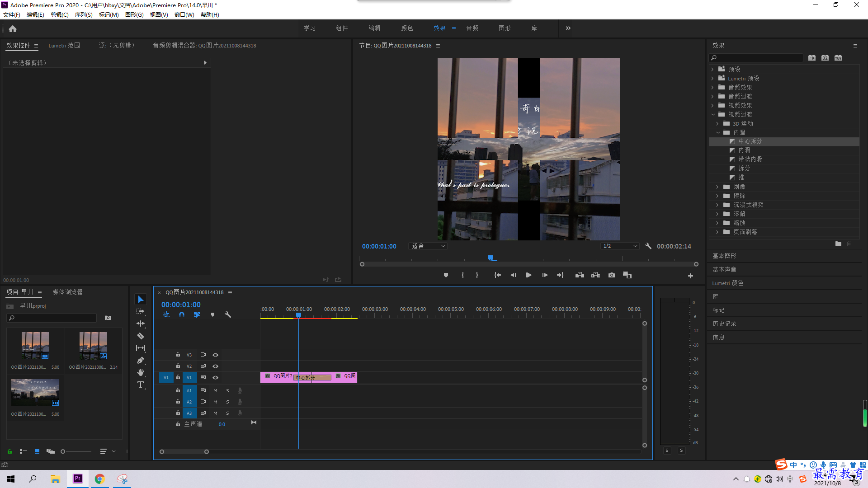The image size is (868, 488).
Task: Click the project thumbnail zoom slider
Action: point(76,451)
